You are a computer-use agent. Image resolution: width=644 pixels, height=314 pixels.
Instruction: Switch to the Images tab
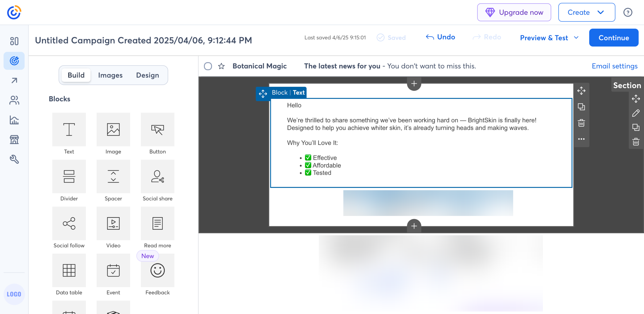[110, 75]
